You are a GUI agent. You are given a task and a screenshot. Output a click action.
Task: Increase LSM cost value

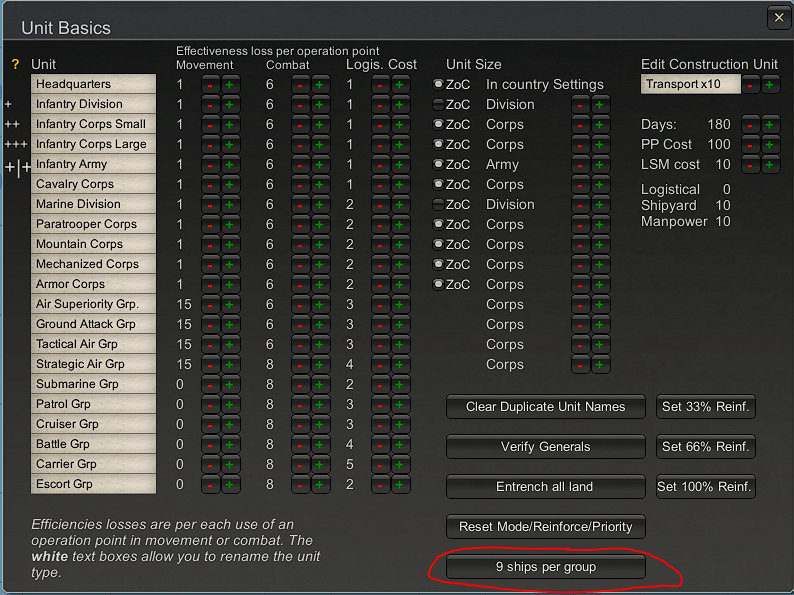pos(770,165)
